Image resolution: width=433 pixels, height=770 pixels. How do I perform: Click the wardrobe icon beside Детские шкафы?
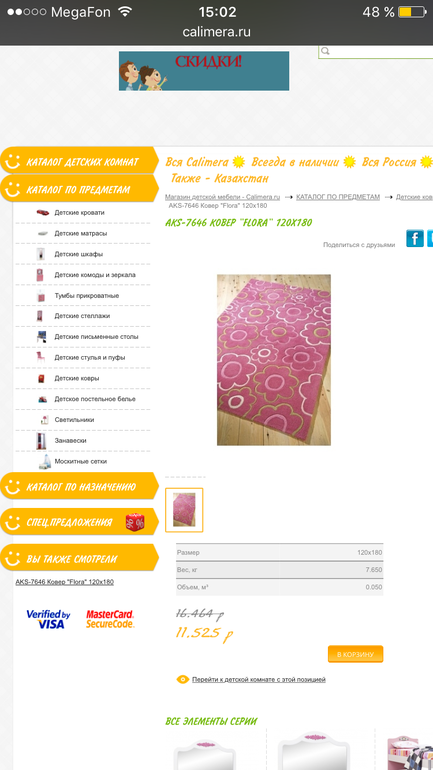click(x=40, y=254)
